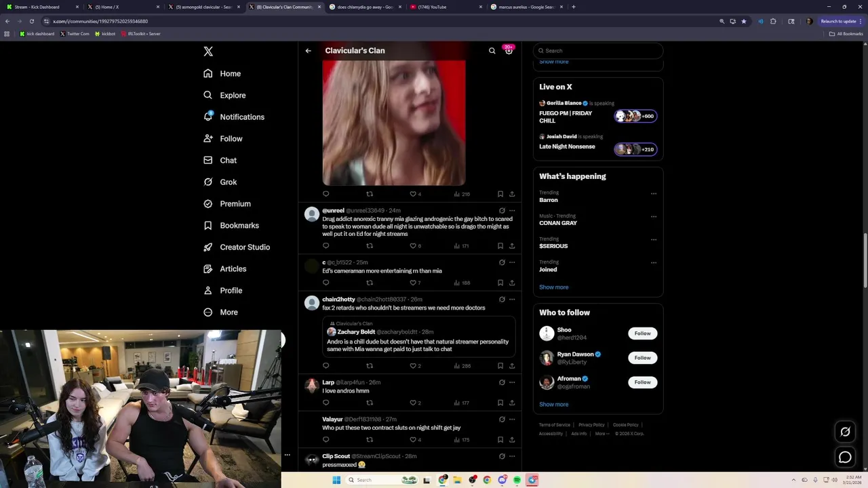Share Larp's post

(x=512, y=403)
